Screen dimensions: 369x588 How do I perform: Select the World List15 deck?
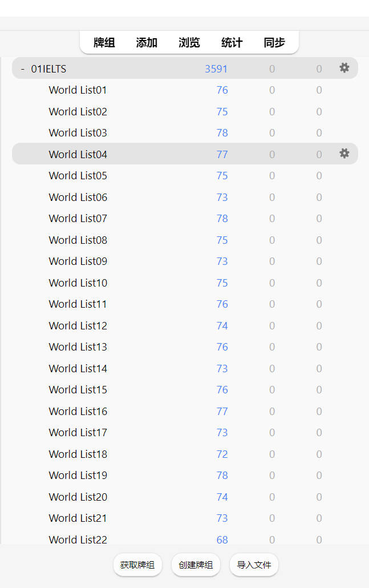tap(78, 390)
